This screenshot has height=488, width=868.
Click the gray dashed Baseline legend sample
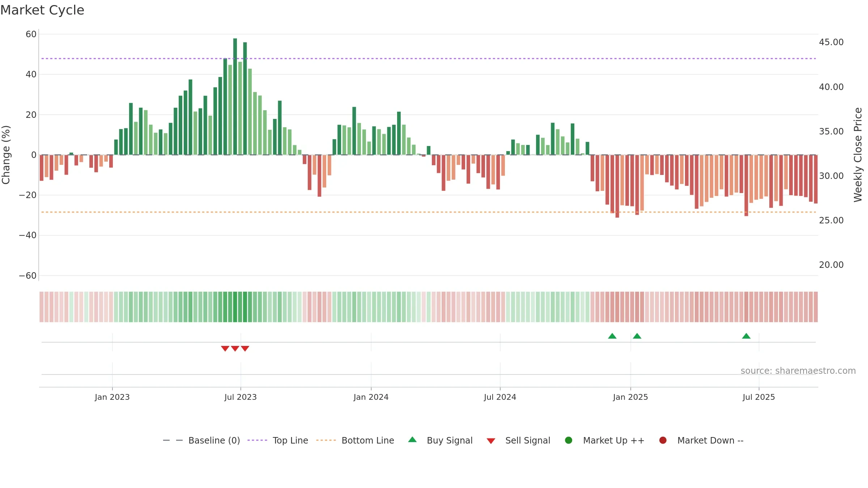[173, 440]
